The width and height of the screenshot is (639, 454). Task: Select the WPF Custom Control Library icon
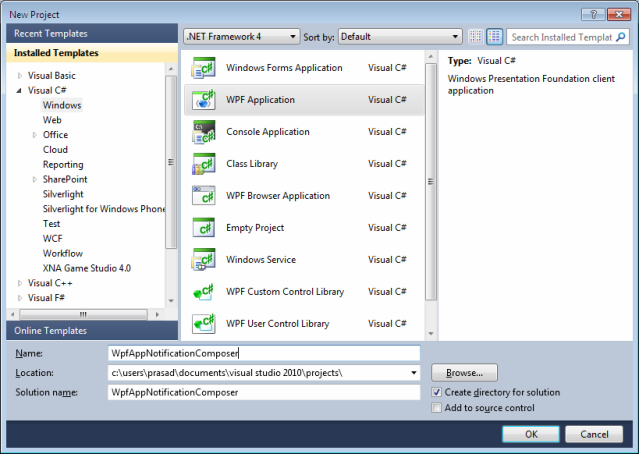point(203,292)
